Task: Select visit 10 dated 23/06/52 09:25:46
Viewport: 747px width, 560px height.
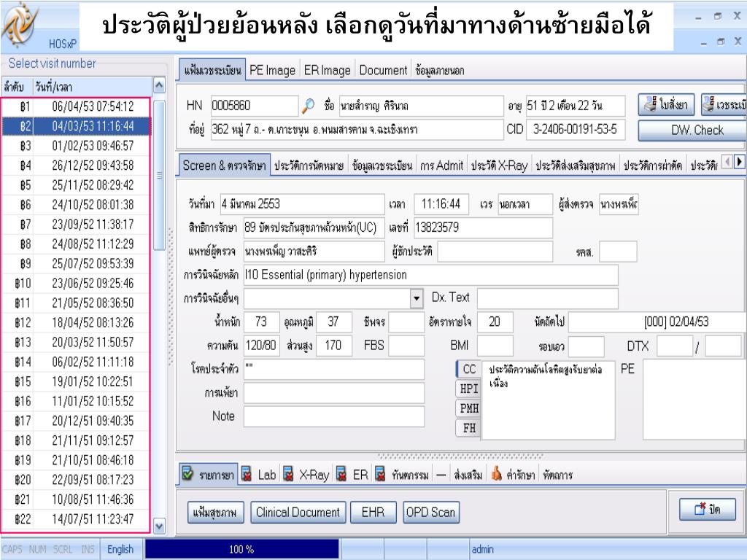Action: click(76, 284)
